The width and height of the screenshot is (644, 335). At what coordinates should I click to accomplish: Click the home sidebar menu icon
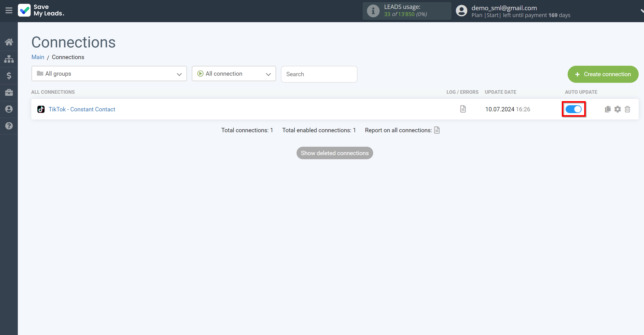pyautogui.click(x=9, y=41)
